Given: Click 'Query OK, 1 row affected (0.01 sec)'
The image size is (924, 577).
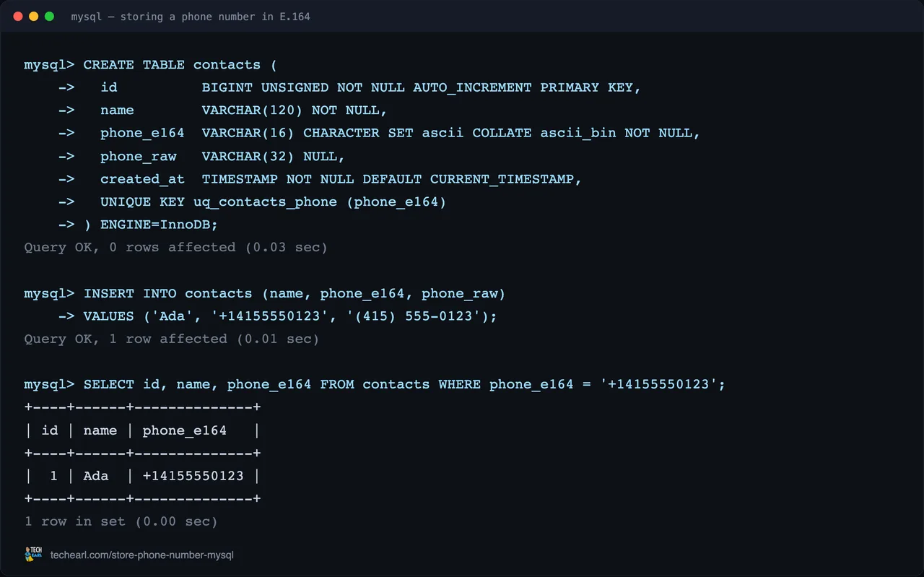Looking at the screenshot, I should point(171,339).
